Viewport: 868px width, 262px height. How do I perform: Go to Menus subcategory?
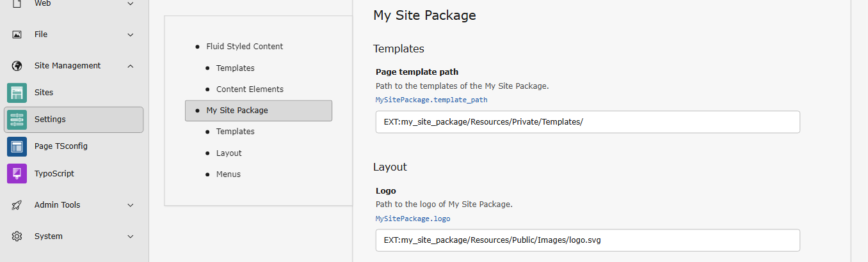pyautogui.click(x=229, y=174)
